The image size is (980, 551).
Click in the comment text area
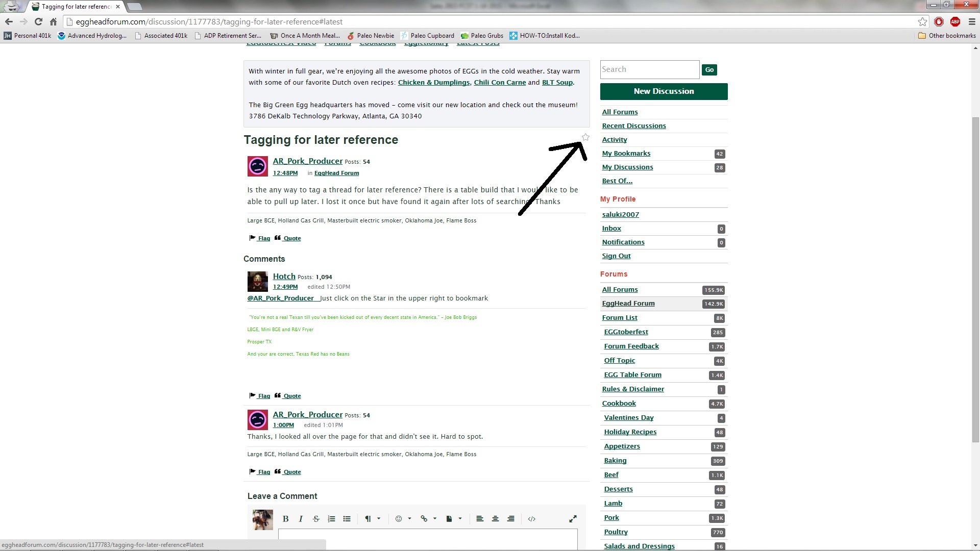click(428, 539)
